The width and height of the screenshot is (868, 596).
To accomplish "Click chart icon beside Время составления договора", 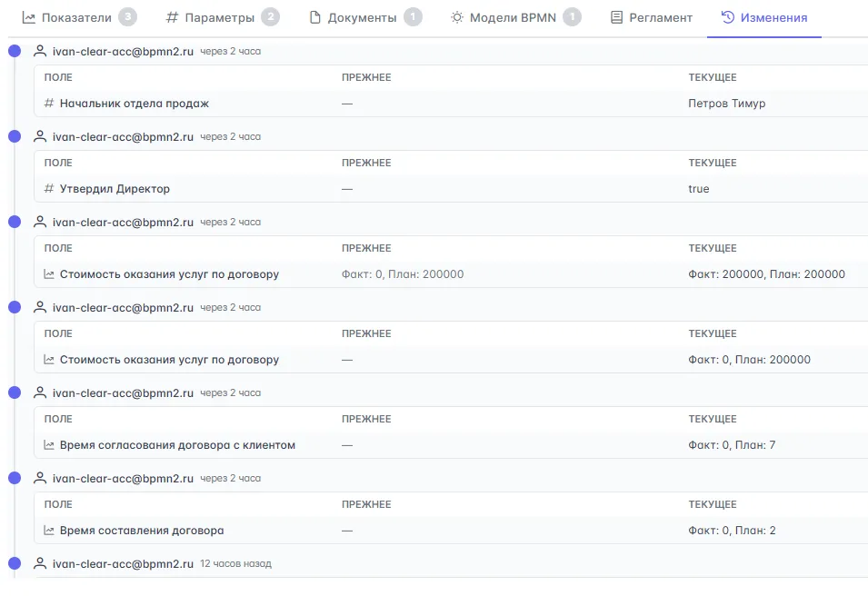I will (49, 531).
